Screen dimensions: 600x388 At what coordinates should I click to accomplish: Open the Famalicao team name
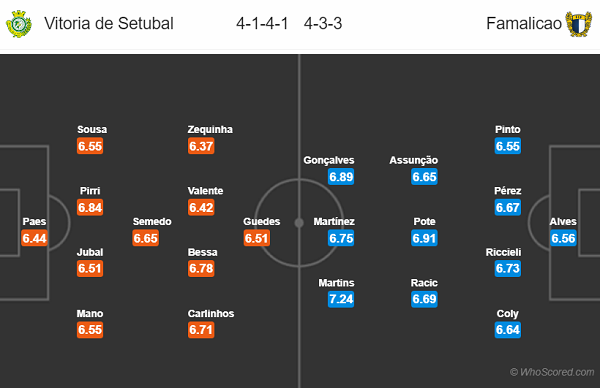tap(524, 23)
